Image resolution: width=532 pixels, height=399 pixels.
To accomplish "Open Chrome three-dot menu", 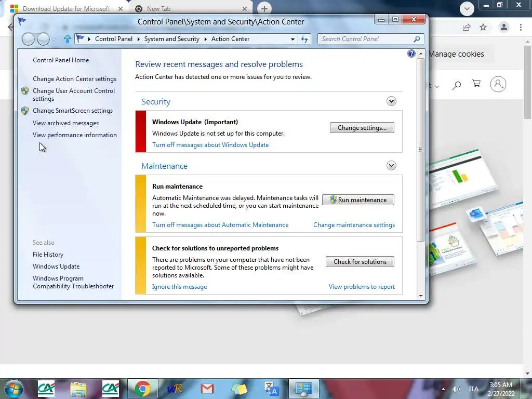I will [521, 27].
